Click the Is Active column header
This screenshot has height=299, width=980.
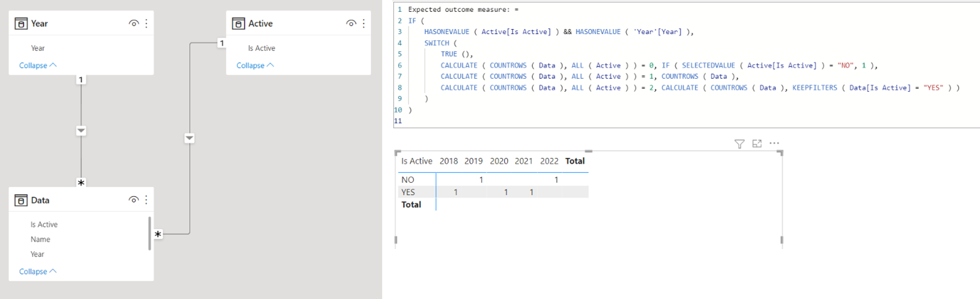416,161
